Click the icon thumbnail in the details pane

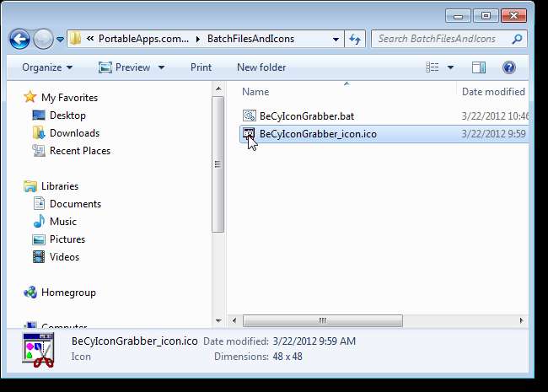pos(39,350)
